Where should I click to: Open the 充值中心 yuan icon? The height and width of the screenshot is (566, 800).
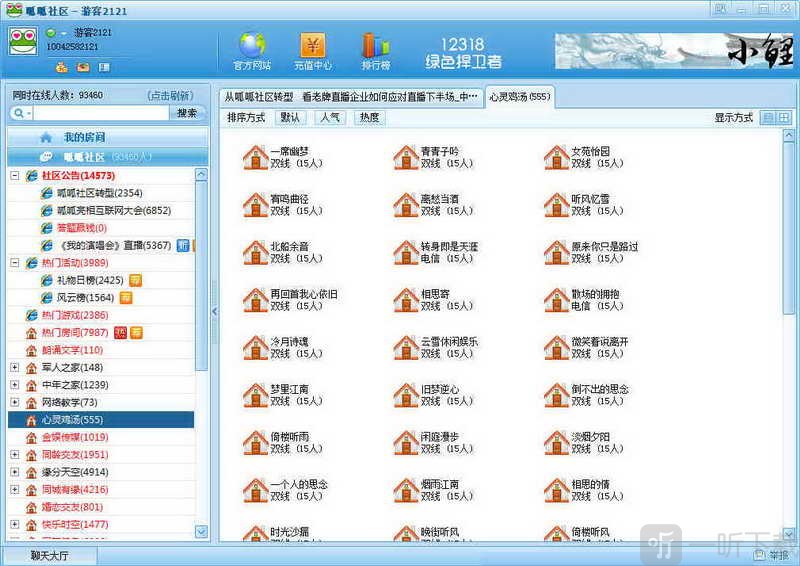click(x=313, y=45)
